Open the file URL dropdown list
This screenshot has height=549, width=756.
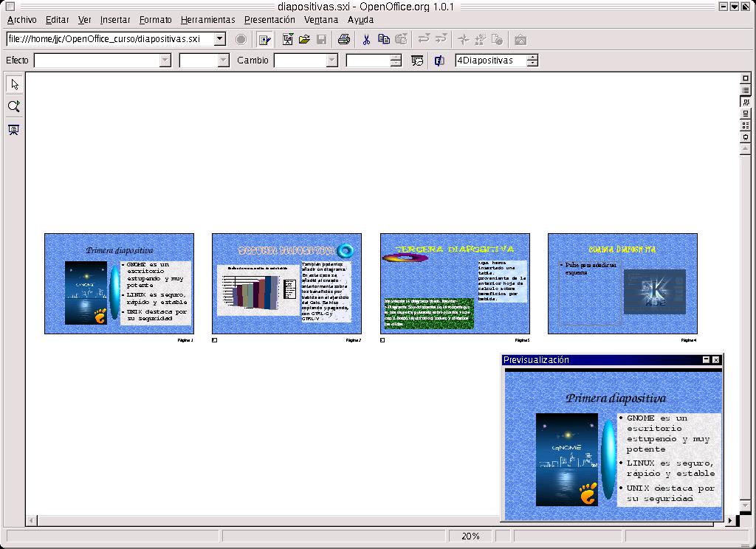(x=220, y=39)
